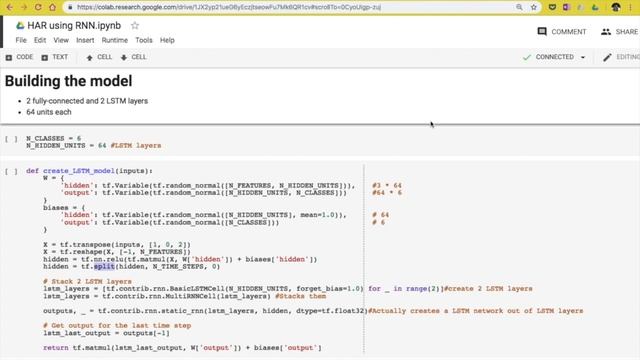Click the grey extension icon

(x=580, y=7)
